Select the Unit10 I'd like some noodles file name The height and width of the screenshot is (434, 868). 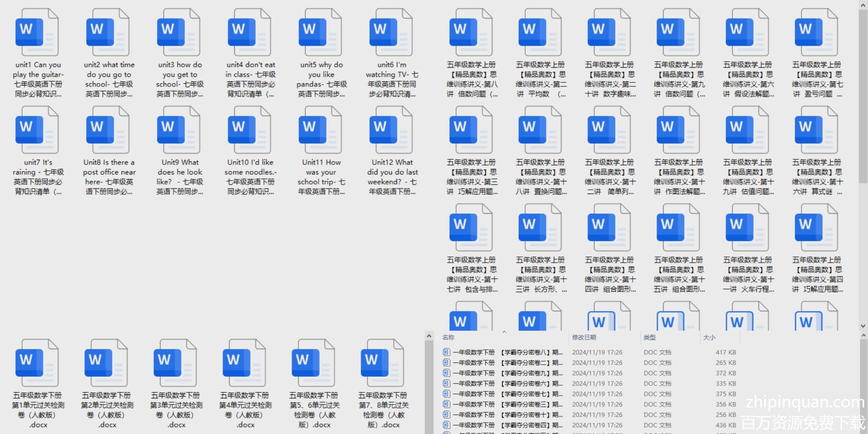click(250, 177)
